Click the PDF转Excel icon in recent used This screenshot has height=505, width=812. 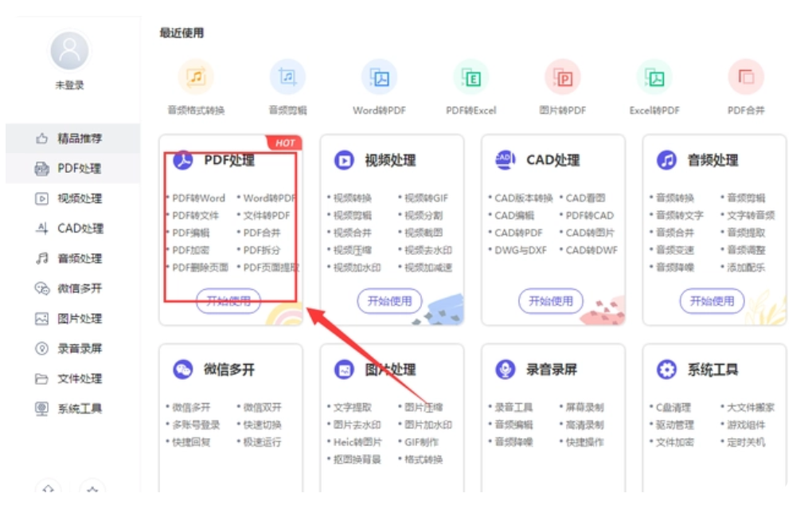tap(471, 76)
